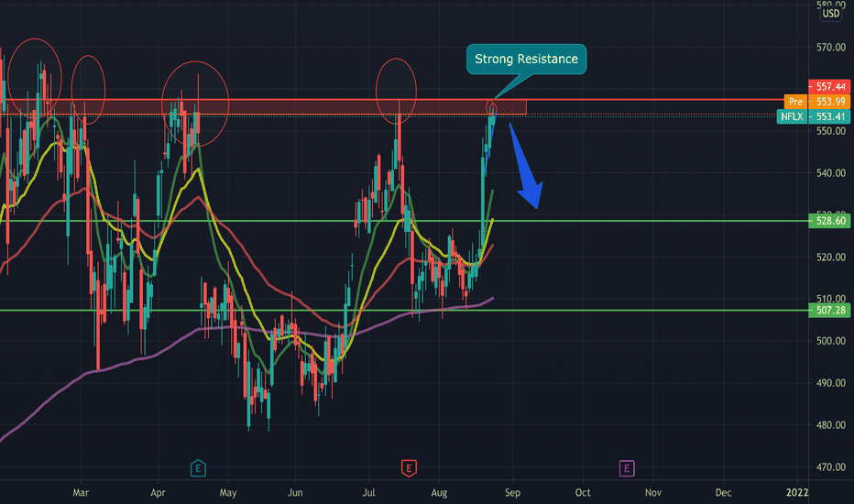Click the Sep label on time axis
This screenshot has height=504, width=854.
coord(512,493)
